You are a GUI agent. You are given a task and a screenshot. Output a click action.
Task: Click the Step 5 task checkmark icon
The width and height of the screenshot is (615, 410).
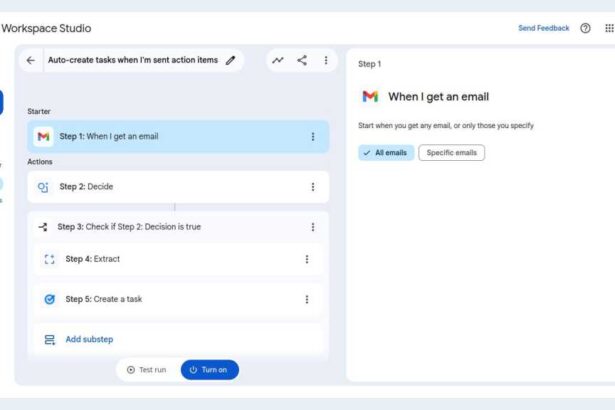(49, 299)
